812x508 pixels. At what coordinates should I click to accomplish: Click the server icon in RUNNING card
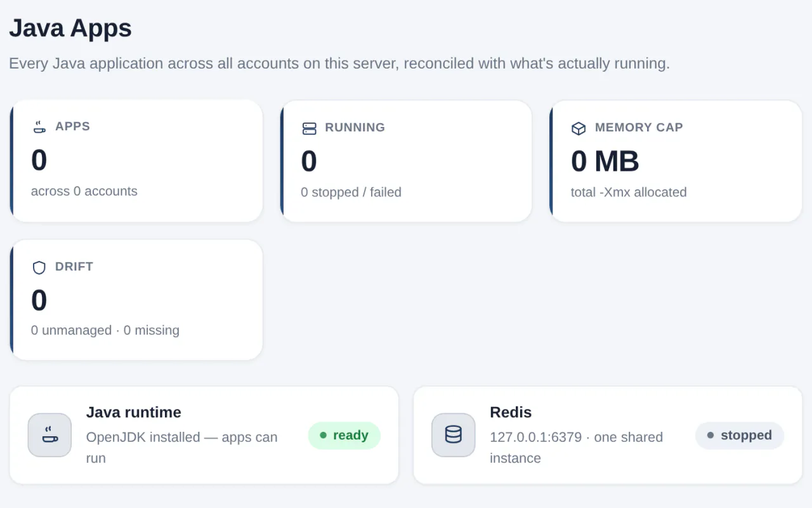click(309, 128)
